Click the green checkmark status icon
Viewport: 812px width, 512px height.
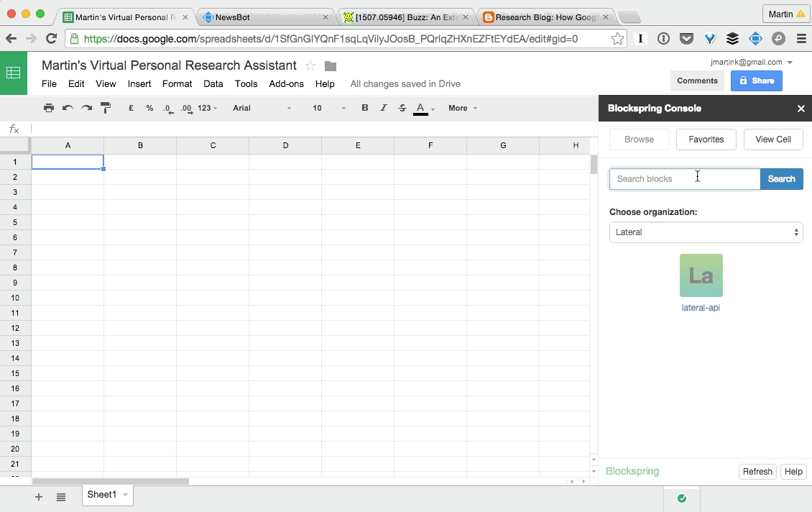(x=682, y=498)
